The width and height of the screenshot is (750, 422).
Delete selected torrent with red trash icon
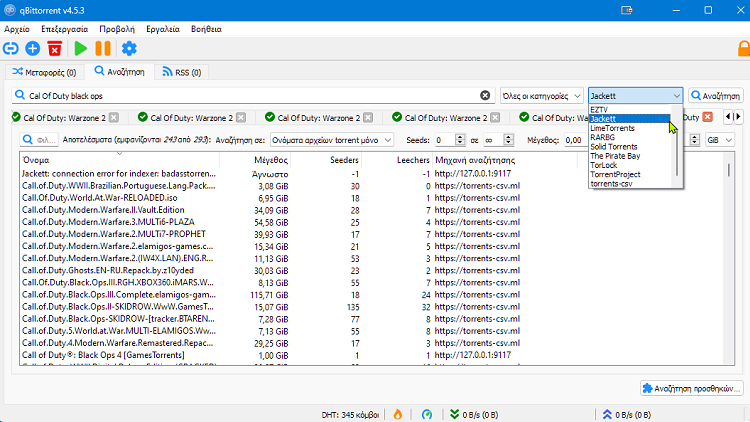pyautogui.click(x=55, y=48)
